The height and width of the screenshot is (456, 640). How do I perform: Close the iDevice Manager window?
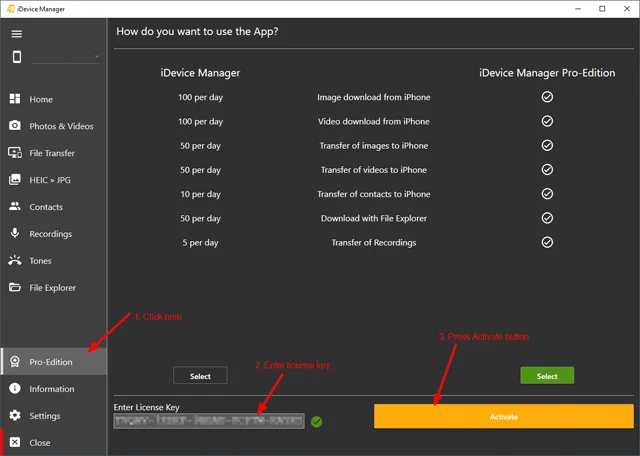point(627,9)
